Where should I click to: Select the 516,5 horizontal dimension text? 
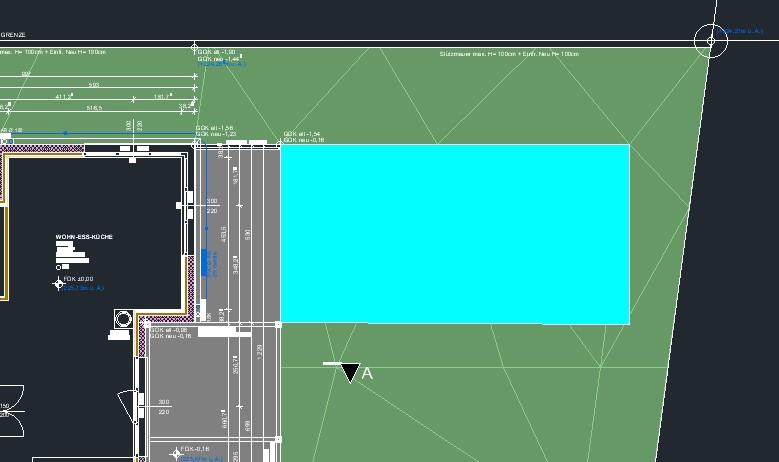point(95,107)
